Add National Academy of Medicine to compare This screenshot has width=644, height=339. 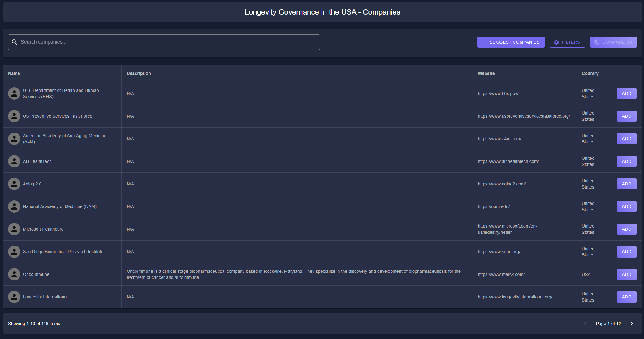click(626, 206)
